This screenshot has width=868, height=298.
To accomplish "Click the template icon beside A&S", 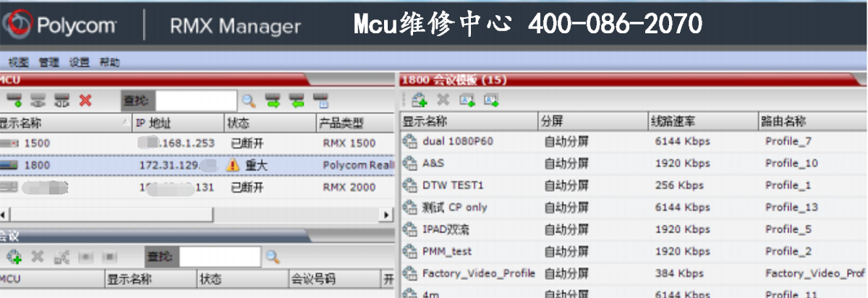I will [410, 163].
